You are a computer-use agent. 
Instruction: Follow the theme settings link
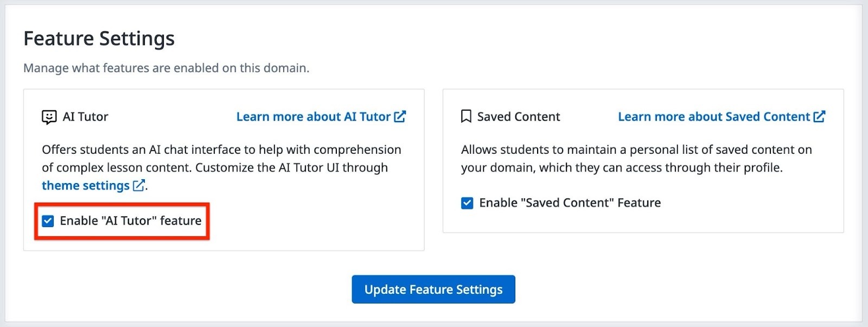86,186
